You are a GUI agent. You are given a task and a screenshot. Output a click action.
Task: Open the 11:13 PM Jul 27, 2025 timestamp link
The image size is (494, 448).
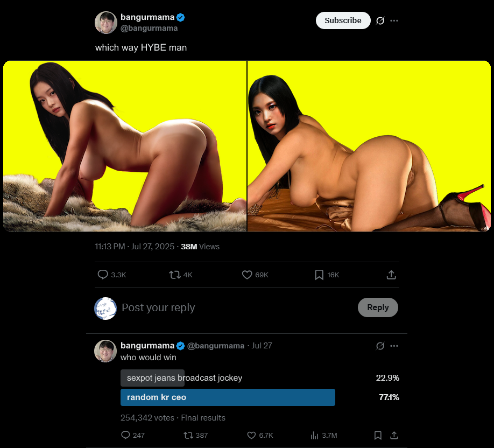point(135,247)
